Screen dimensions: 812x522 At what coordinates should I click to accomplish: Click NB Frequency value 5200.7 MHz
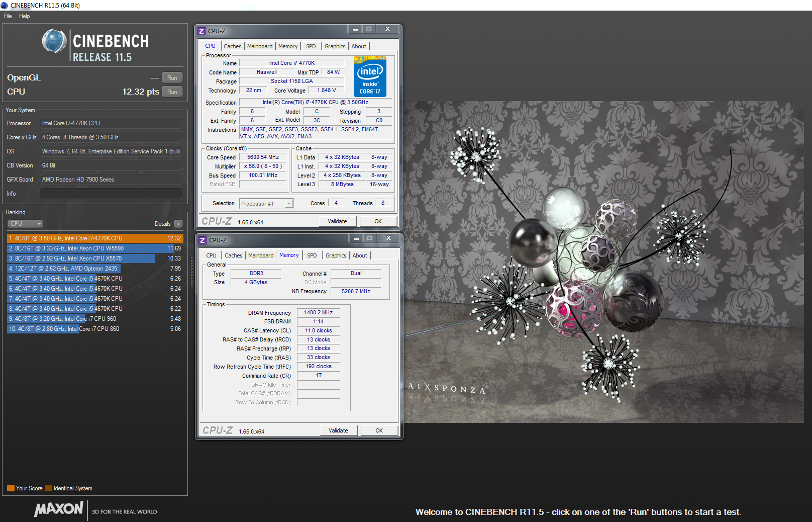click(x=356, y=291)
